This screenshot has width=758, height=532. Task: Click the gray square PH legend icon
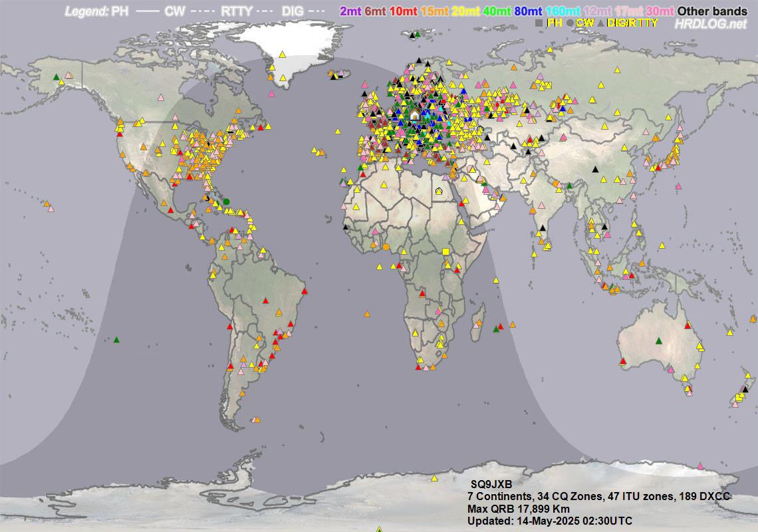539,23
